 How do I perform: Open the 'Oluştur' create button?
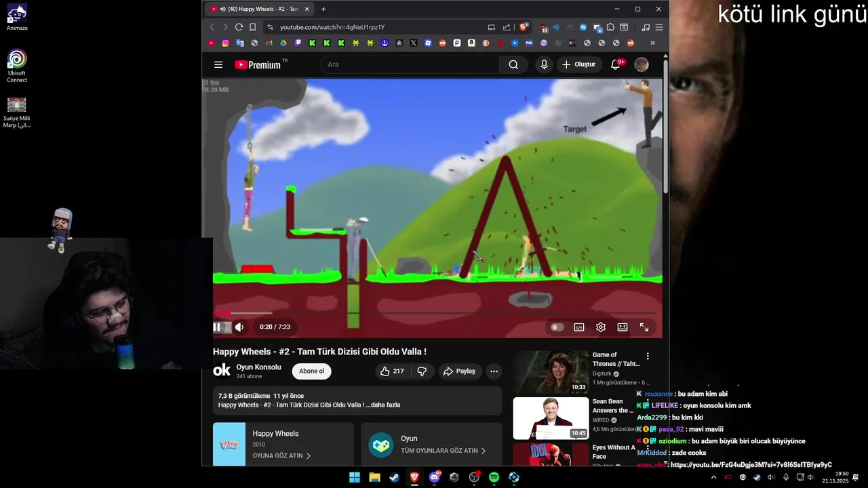[x=578, y=64]
